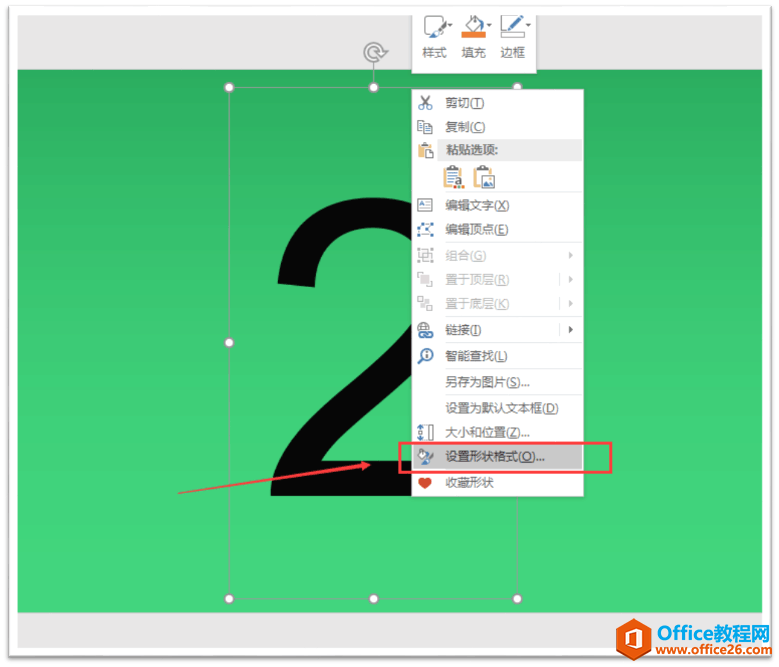
Task: Select Edit Points (编辑顶点) menu entry
Action: coord(498,229)
